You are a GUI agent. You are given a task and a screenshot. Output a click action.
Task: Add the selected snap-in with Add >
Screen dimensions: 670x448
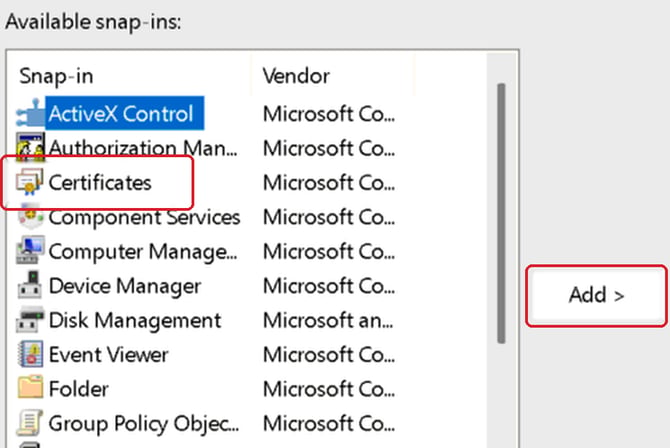coord(597,296)
